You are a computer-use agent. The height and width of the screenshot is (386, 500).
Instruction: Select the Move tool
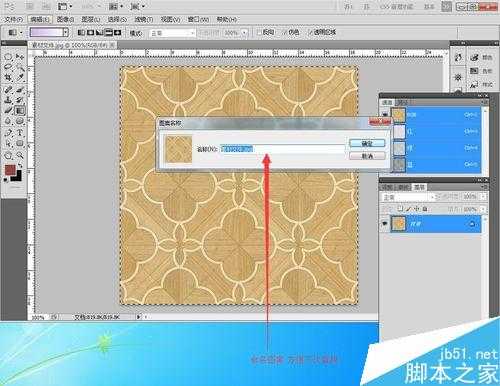coord(20,57)
